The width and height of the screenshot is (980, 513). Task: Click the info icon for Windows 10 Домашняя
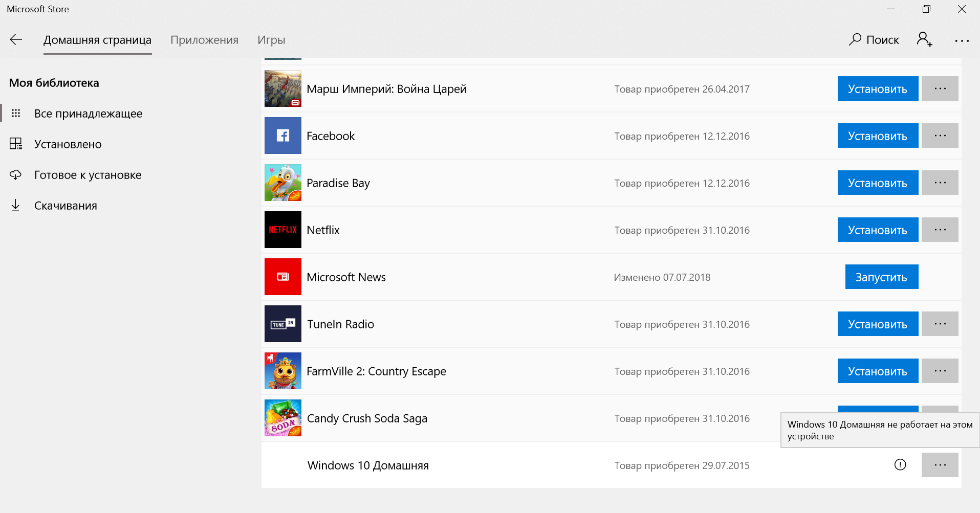[x=900, y=464]
